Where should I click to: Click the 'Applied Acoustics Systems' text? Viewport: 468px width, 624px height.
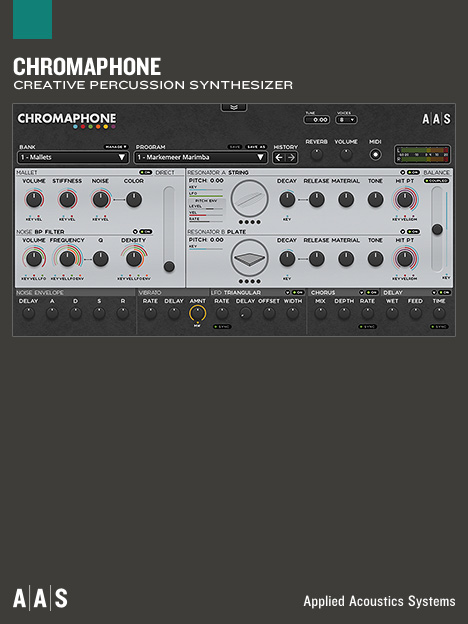[379, 601]
